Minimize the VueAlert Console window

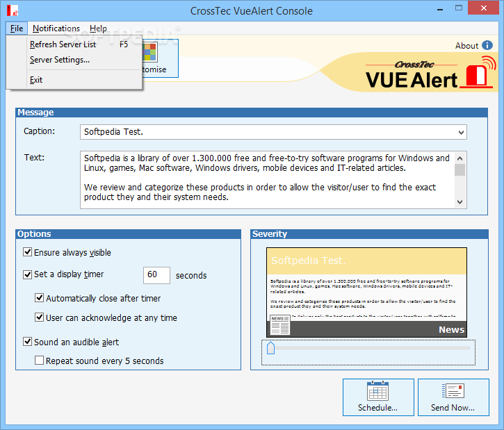(440, 9)
